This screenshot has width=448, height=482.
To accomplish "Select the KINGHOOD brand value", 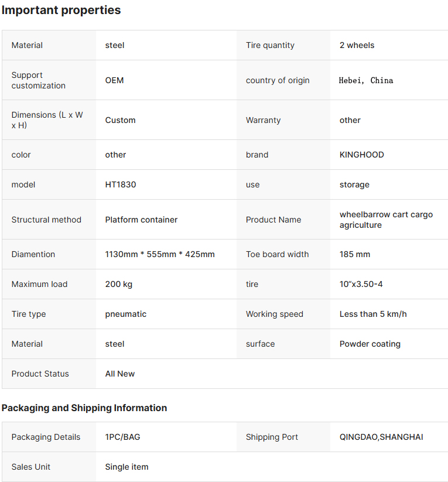I will (x=361, y=155).
